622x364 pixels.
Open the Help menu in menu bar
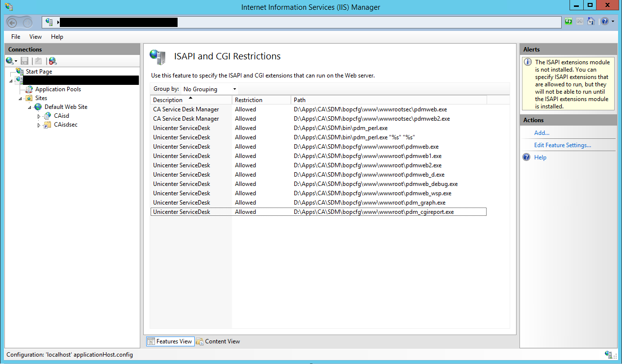tap(57, 37)
